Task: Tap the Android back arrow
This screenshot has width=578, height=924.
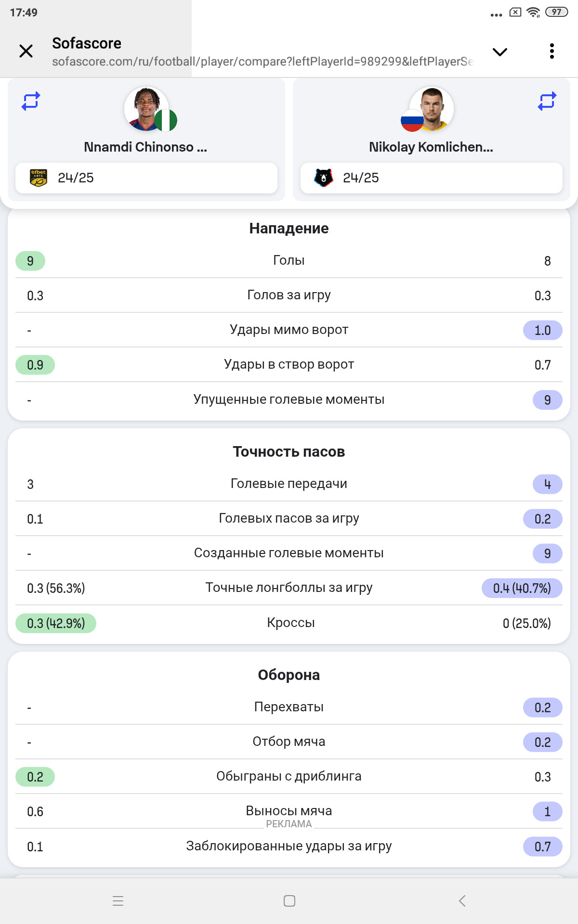Action: coord(462,901)
